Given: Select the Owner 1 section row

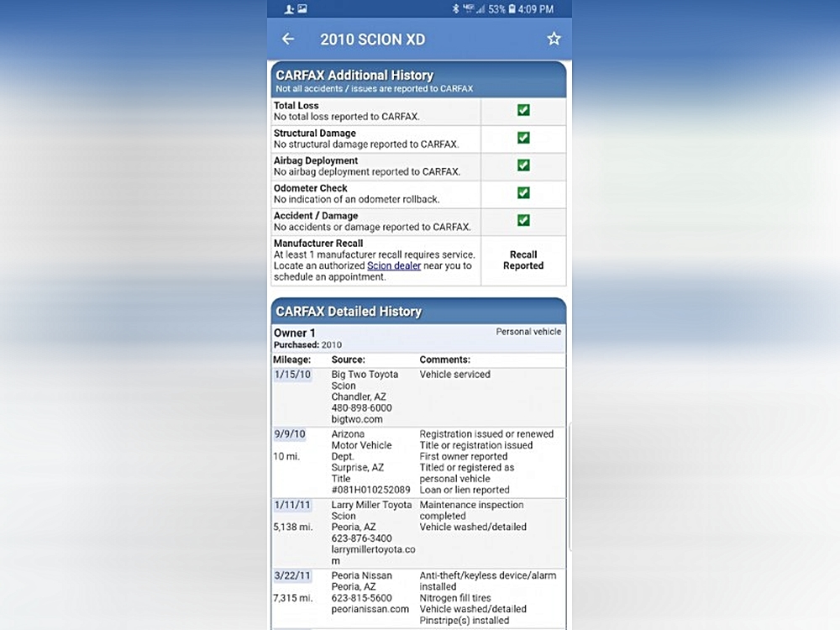Looking at the screenshot, I should [x=418, y=338].
